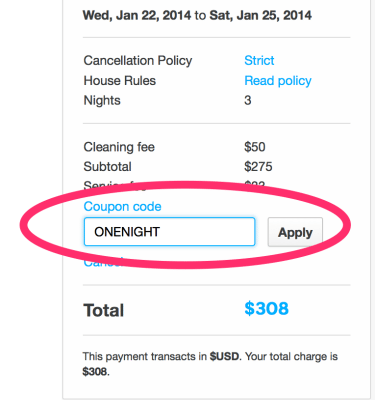The width and height of the screenshot is (375, 400).
Task: Click the blue $308 total amount
Action: [266, 308]
